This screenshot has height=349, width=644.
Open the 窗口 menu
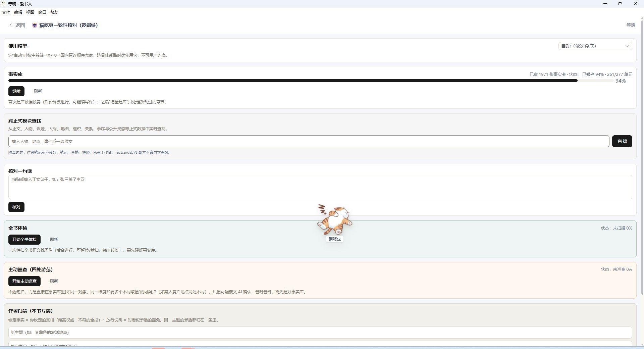[x=42, y=12]
